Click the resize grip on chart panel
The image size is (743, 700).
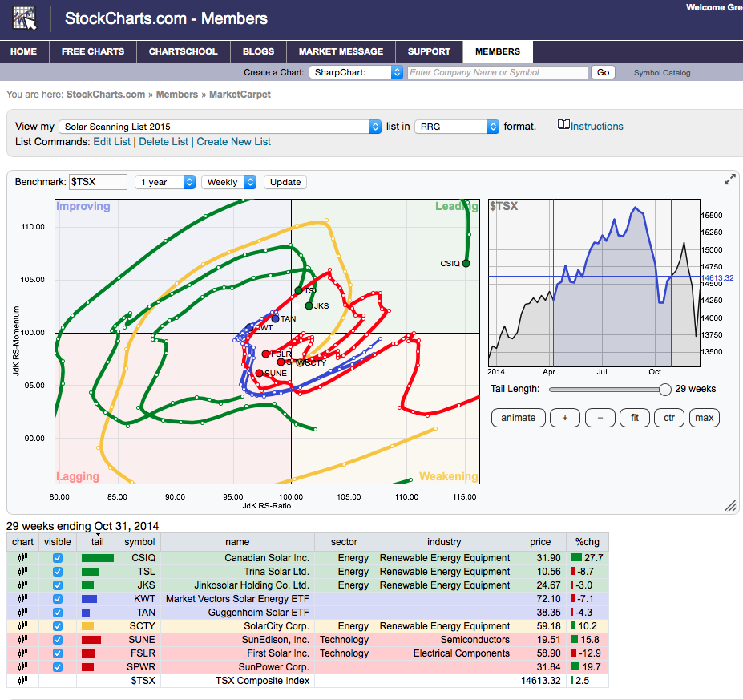pyautogui.click(x=729, y=505)
